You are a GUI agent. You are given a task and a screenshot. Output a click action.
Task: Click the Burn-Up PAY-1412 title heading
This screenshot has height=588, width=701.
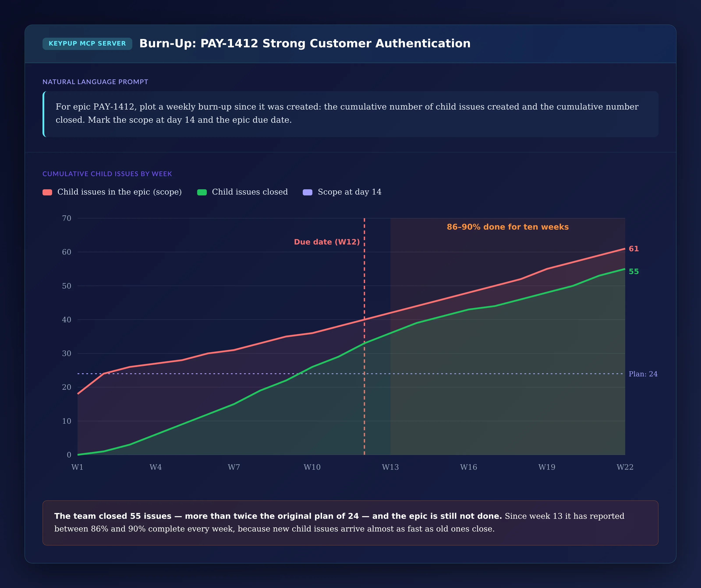tap(305, 43)
